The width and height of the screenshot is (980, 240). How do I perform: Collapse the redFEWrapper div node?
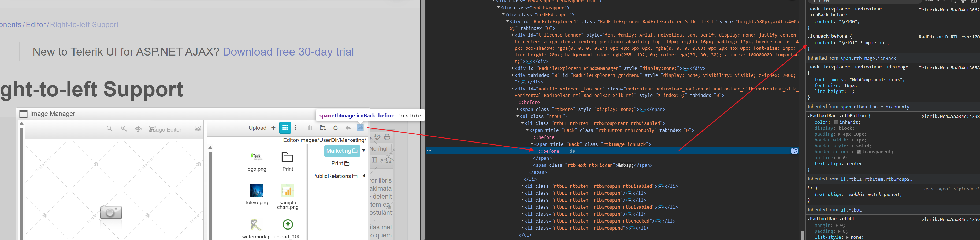[x=503, y=14]
